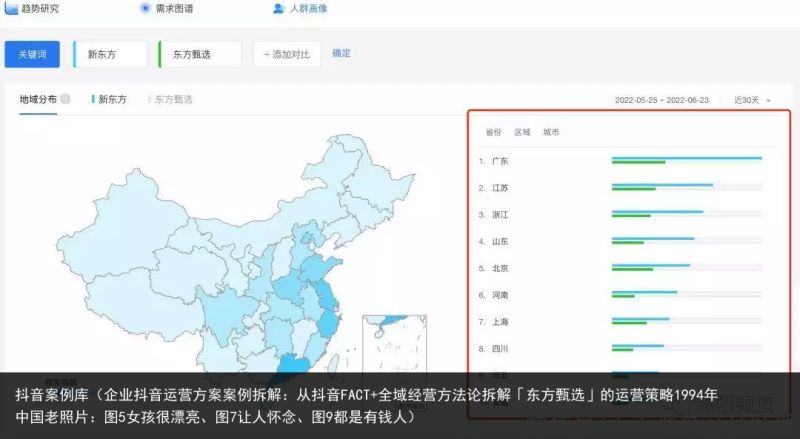This screenshot has height=439, width=800.
Task: Click the 河南 row in ranking
Action: (620, 295)
